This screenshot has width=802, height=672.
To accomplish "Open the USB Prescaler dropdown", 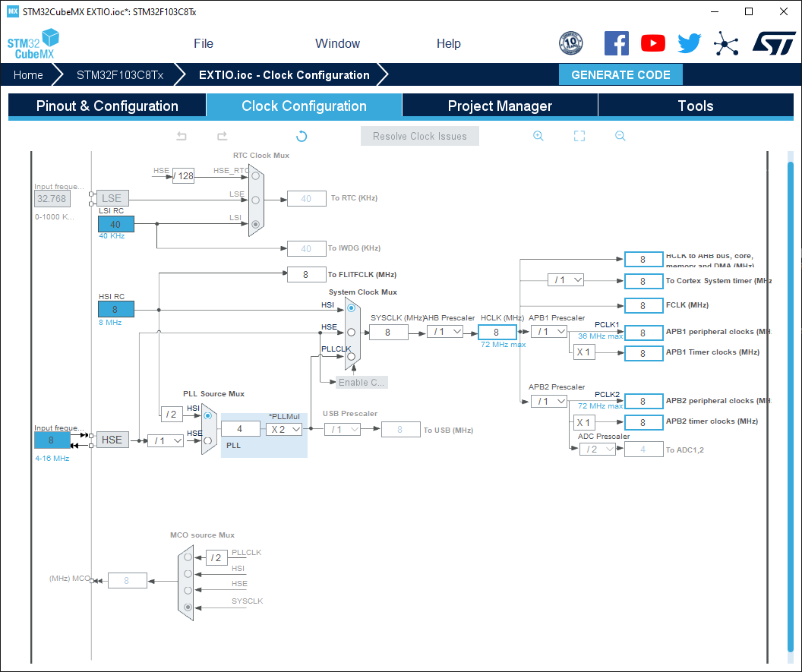I will tap(343, 430).
